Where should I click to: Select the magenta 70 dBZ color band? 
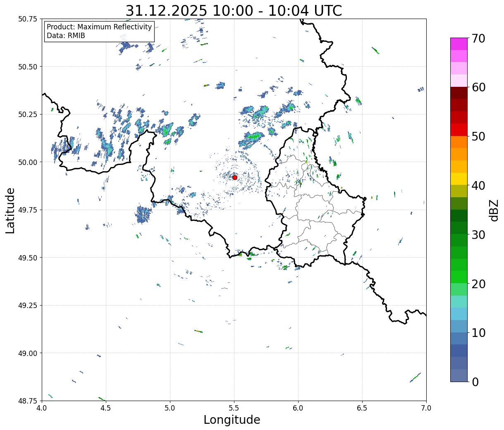point(459,44)
